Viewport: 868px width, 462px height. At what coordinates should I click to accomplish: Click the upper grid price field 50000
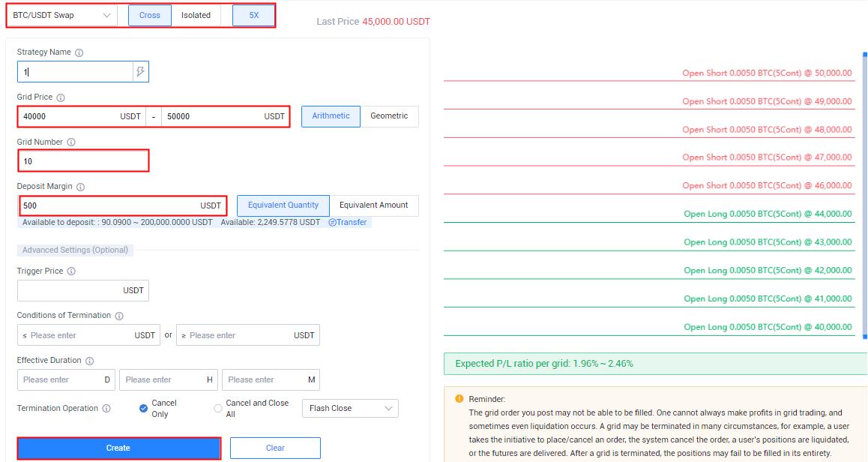[x=226, y=116]
